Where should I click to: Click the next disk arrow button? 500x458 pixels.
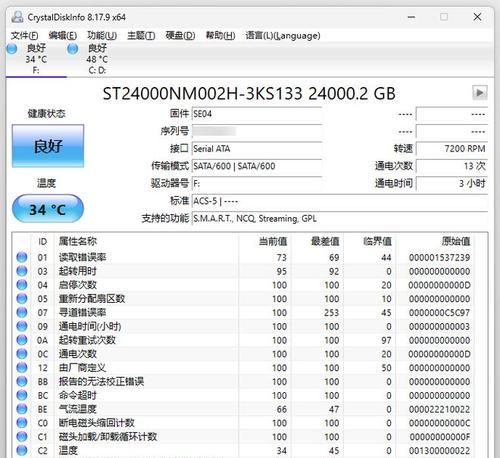[480, 93]
